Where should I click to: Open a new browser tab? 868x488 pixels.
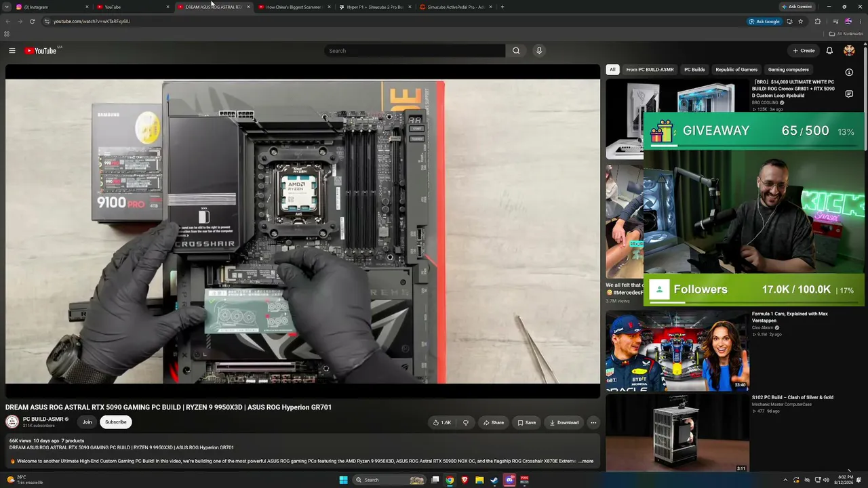(x=502, y=7)
